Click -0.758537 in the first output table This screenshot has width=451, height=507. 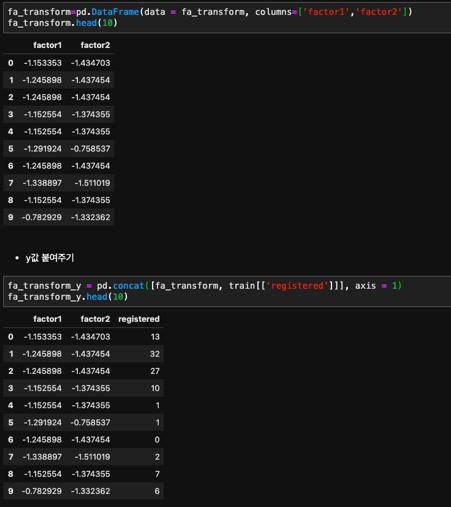[90, 149]
